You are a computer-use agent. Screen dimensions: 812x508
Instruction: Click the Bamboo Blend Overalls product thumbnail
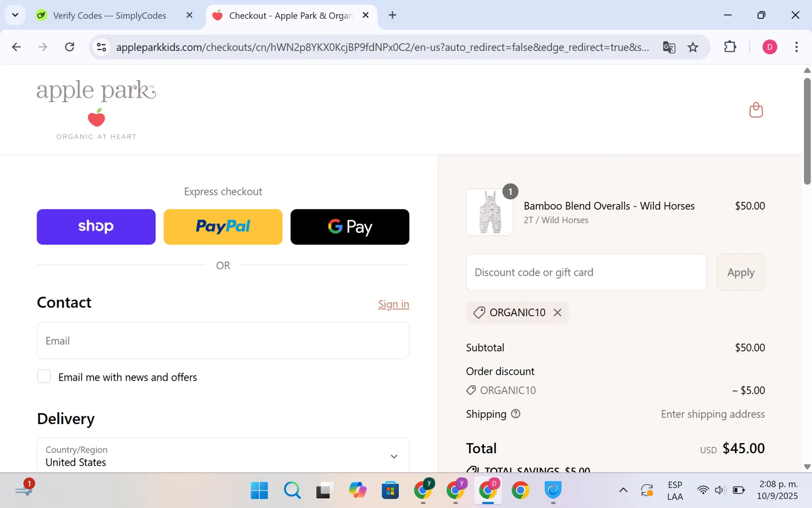pos(490,212)
